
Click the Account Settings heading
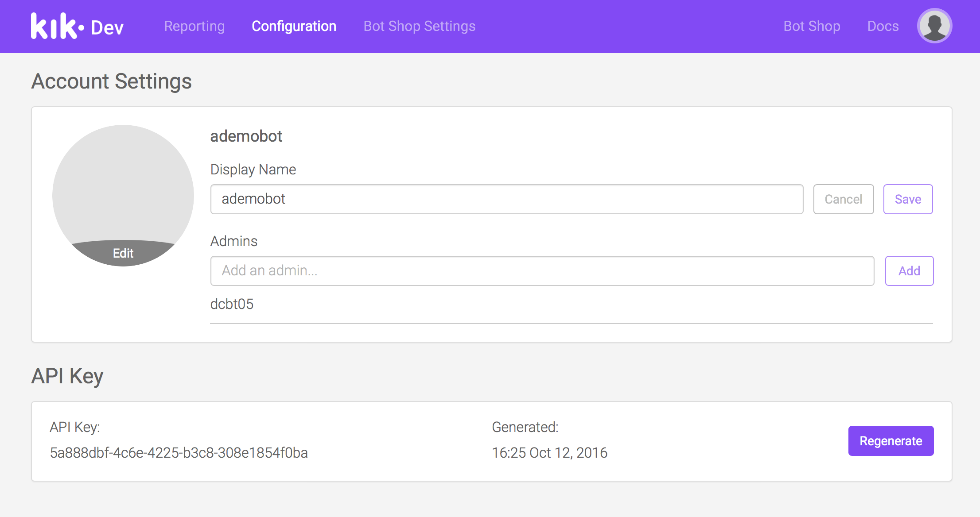[111, 81]
